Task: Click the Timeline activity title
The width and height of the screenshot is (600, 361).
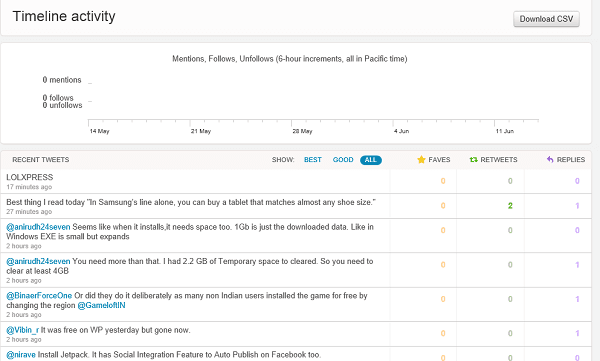Action: click(x=64, y=16)
